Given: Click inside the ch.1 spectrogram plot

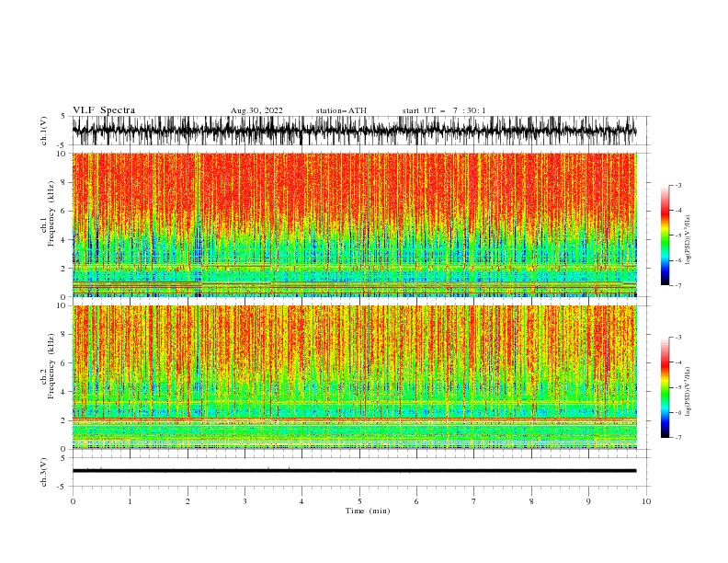Looking at the screenshot, I should (354, 224).
